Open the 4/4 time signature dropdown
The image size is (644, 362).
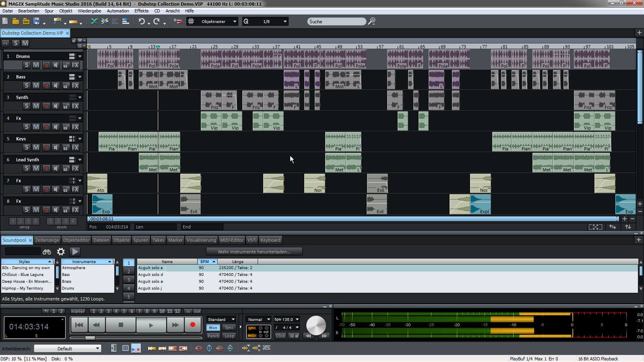click(x=287, y=327)
